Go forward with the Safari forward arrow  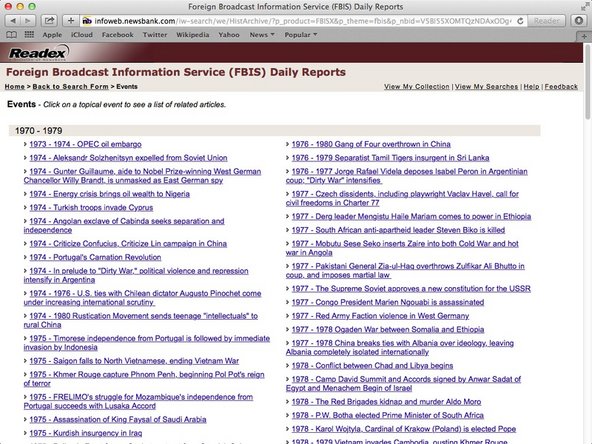click(x=28, y=21)
